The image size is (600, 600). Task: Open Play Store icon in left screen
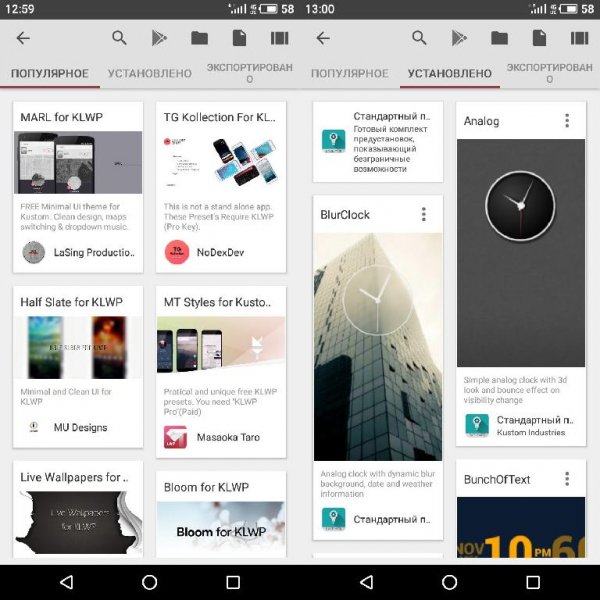click(159, 38)
